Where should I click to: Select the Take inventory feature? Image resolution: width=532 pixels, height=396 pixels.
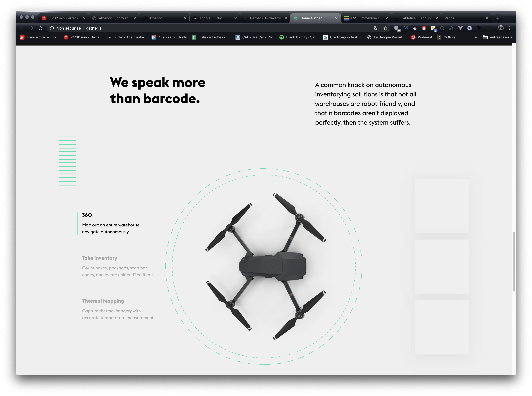118,266
